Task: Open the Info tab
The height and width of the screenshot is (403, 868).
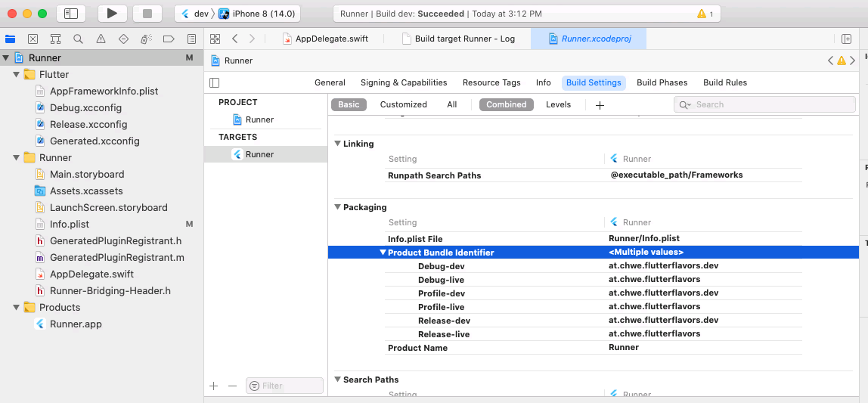Action: 544,82
